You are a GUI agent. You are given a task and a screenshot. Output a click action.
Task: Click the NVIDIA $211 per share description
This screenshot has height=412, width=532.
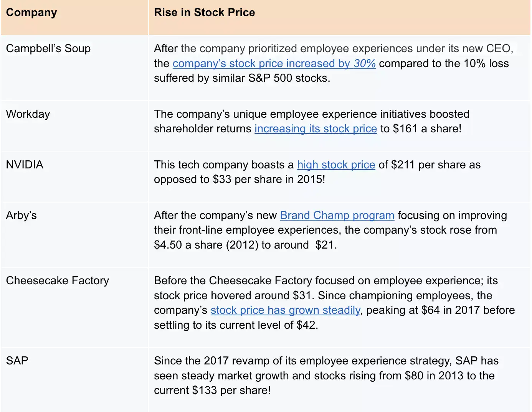tap(317, 172)
